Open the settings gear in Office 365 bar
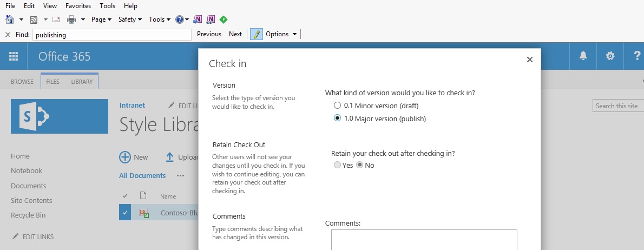The image size is (644, 250). (610, 56)
